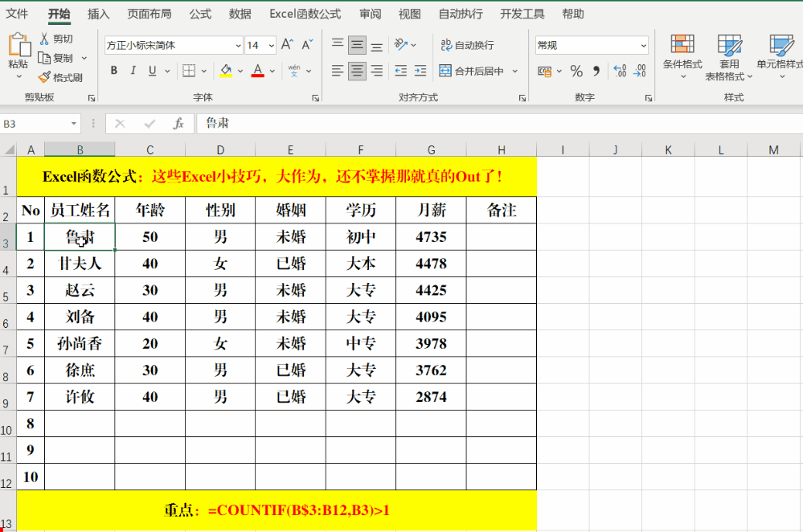
Task: Expand the underline style arrow
Action: click(167, 71)
